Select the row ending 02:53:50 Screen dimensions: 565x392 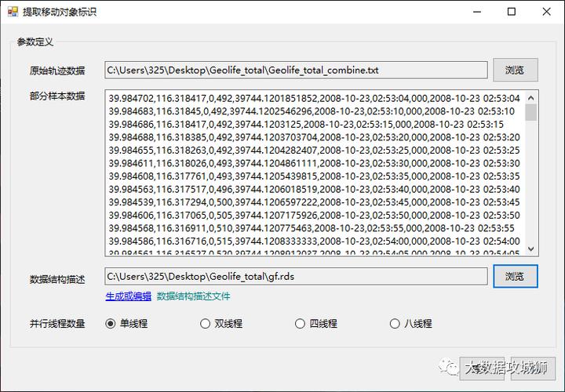[x=315, y=215]
